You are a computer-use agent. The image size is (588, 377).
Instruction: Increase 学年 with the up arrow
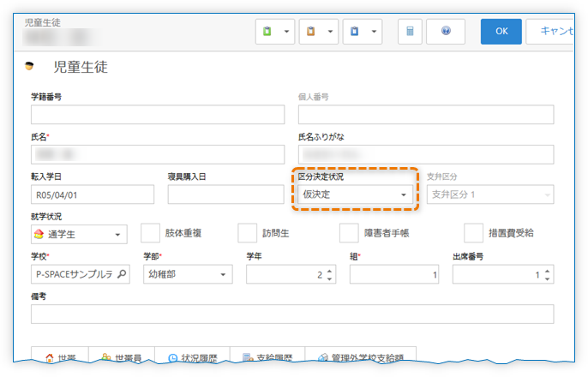pyautogui.click(x=329, y=271)
